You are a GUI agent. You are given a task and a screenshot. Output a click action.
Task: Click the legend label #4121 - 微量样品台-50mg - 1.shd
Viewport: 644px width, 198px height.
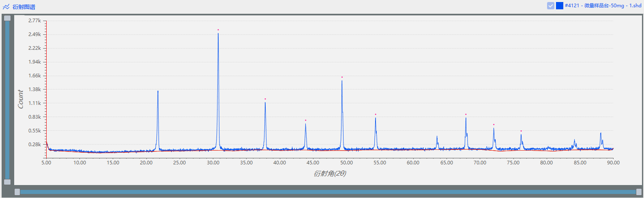[603, 6]
